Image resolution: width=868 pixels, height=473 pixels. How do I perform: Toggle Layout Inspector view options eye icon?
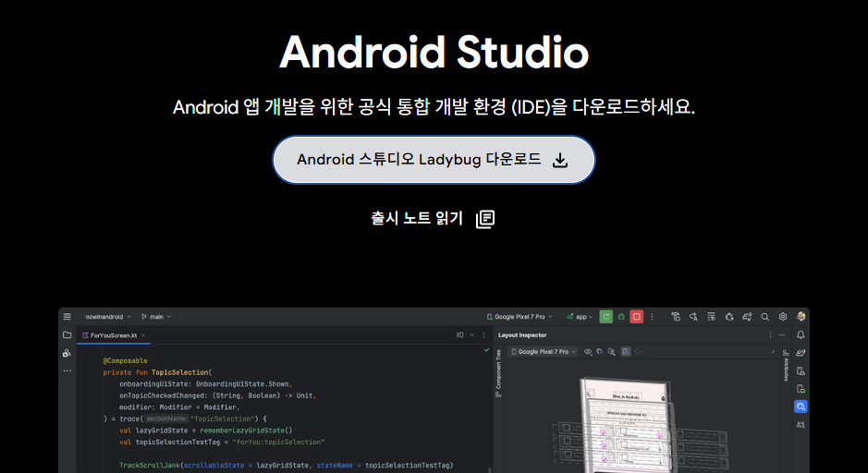point(588,351)
